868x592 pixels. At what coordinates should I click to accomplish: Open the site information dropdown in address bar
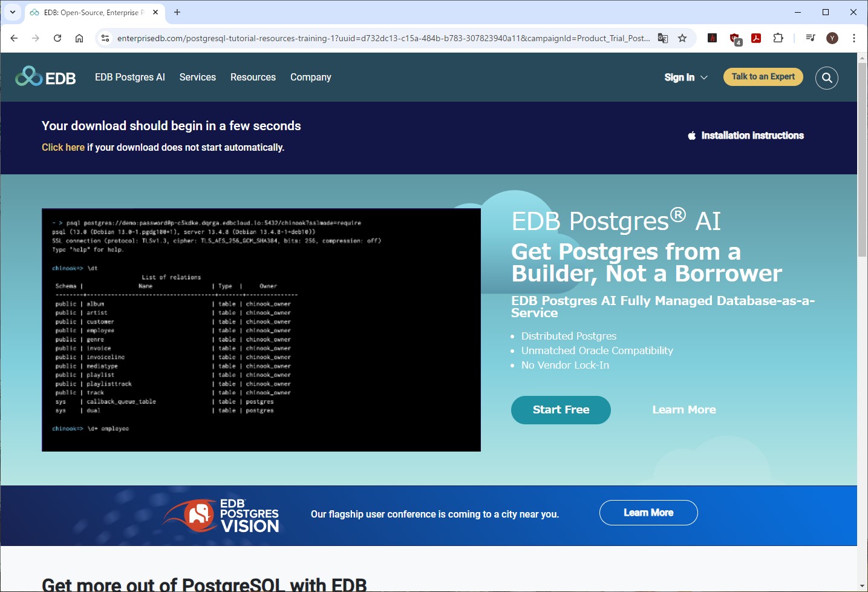tap(105, 38)
